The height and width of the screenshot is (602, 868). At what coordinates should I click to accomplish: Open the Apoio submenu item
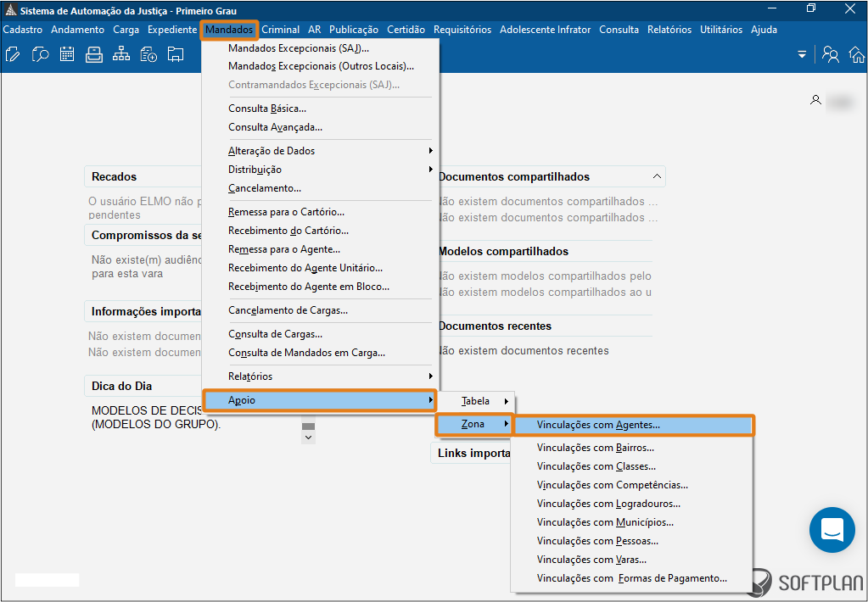point(320,400)
